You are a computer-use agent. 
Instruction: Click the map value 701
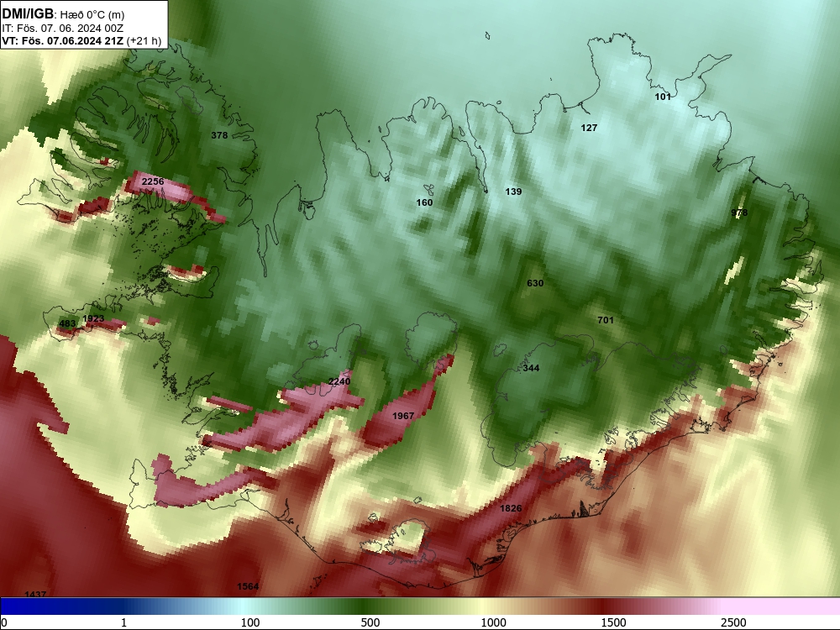pos(606,320)
